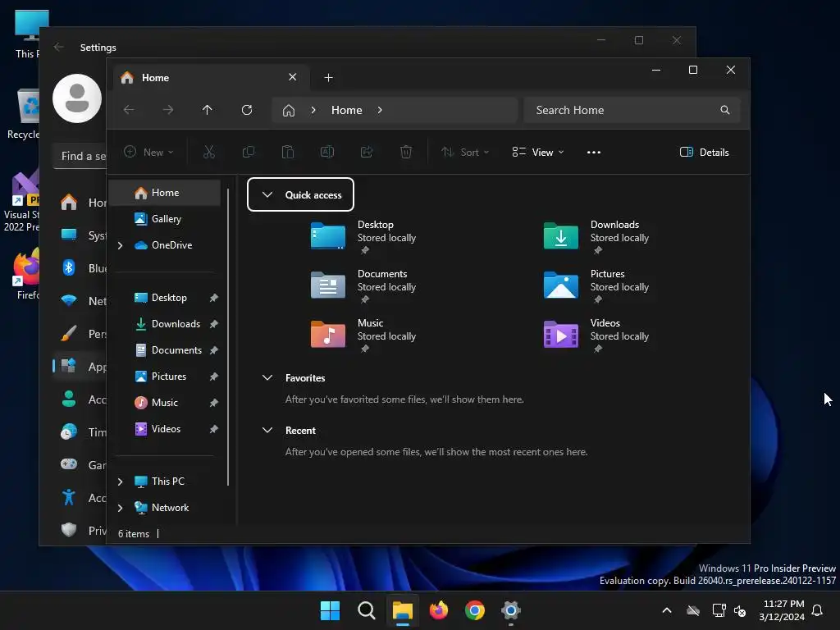This screenshot has width=840, height=630.
Task: Open the Pictures folder in Quick access
Action: [x=596, y=286]
